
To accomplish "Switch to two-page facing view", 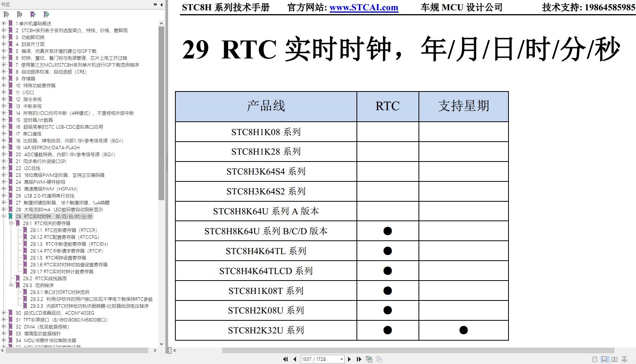I will 614,359.
